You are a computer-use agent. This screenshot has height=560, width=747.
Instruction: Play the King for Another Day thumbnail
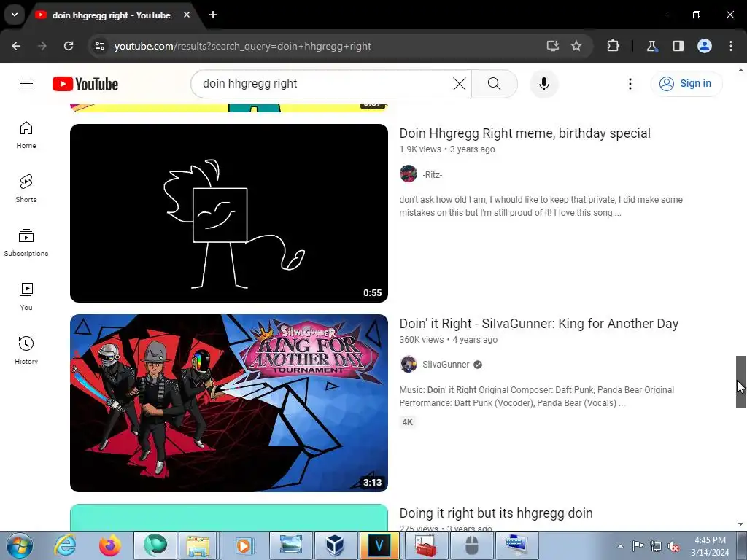coord(228,402)
